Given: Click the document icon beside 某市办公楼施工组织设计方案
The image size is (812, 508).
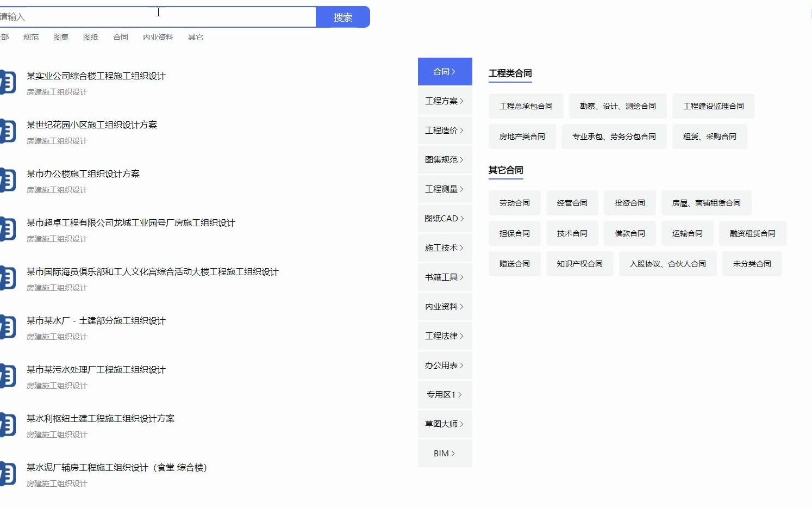Looking at the screenshot, I should click(8, 180).
